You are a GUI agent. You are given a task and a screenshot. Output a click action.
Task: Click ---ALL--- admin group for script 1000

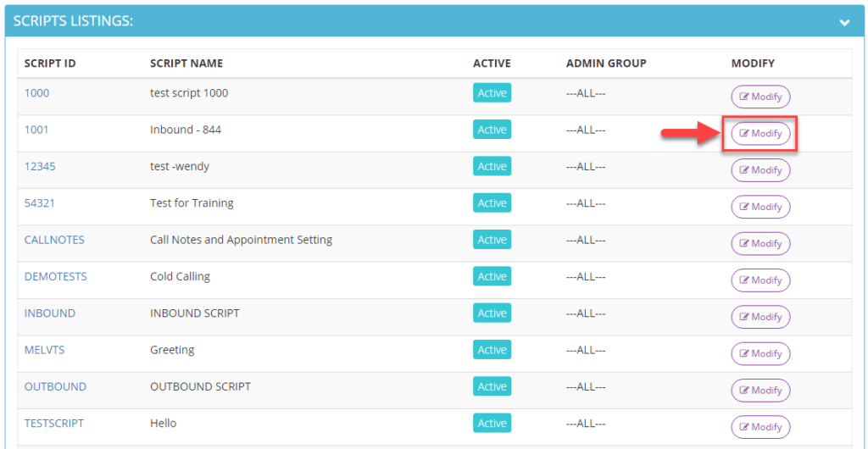pyautogui.click(x=586, y=93)
